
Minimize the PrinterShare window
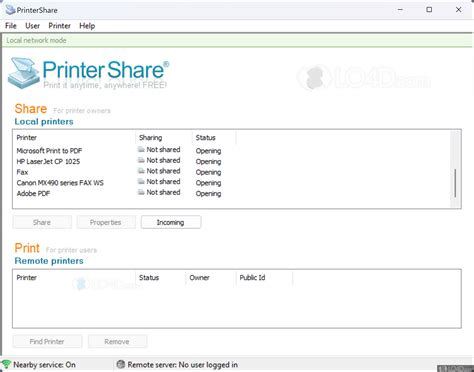(x=400, y=10)
